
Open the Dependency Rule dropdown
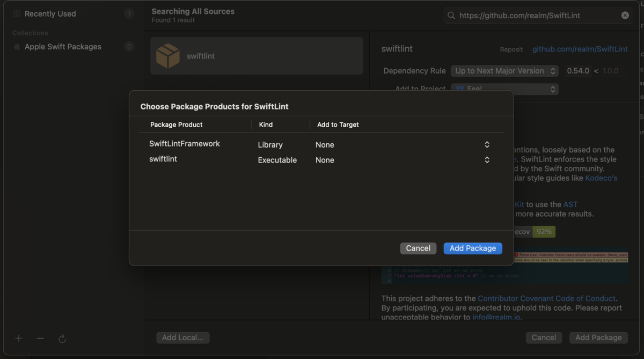pyautogui.click(x=504, y=71)
